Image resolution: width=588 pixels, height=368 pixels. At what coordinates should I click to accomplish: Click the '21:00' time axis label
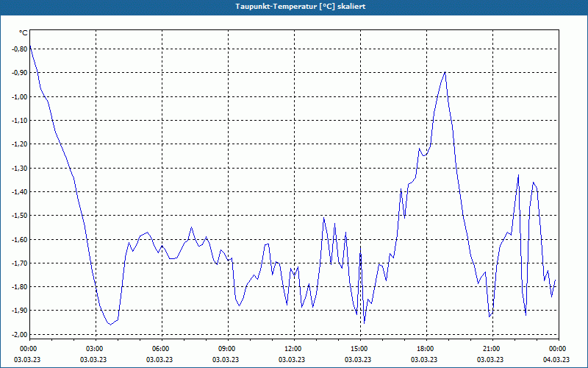tap(492, 348)
